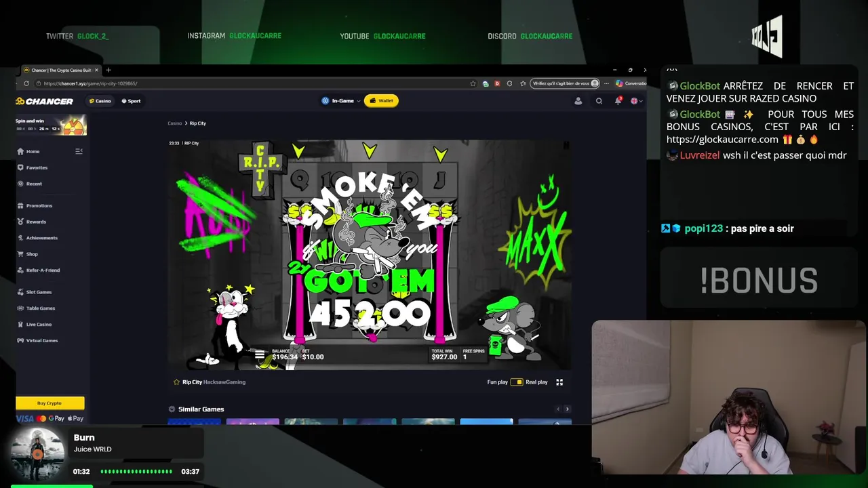Click the total win $927.00 value

click(x=444, y=357)
